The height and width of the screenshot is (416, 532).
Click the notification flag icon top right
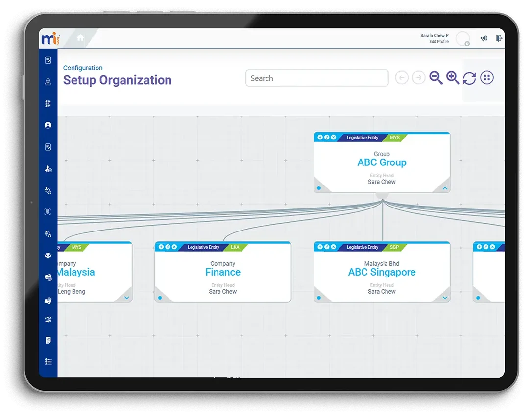click(500, 38)
